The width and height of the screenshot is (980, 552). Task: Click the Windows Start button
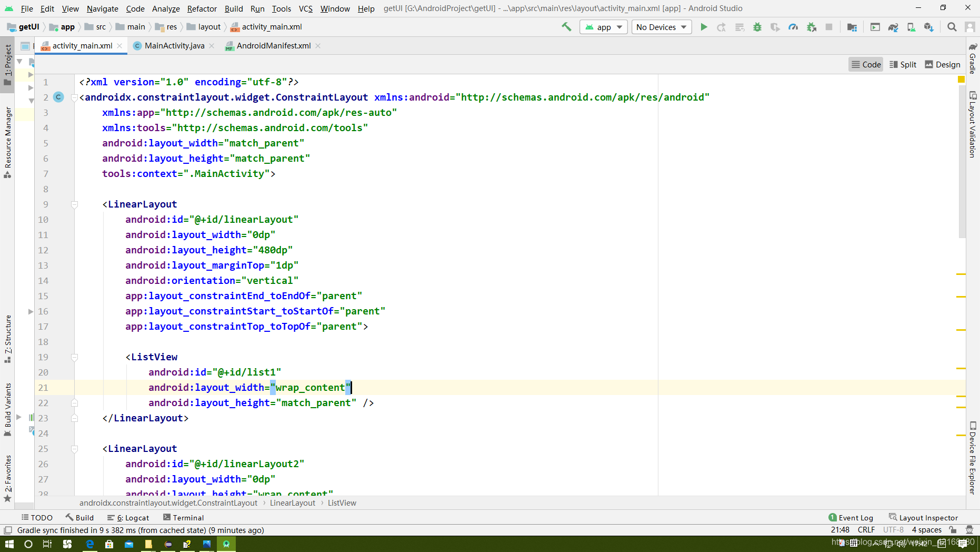9,544
